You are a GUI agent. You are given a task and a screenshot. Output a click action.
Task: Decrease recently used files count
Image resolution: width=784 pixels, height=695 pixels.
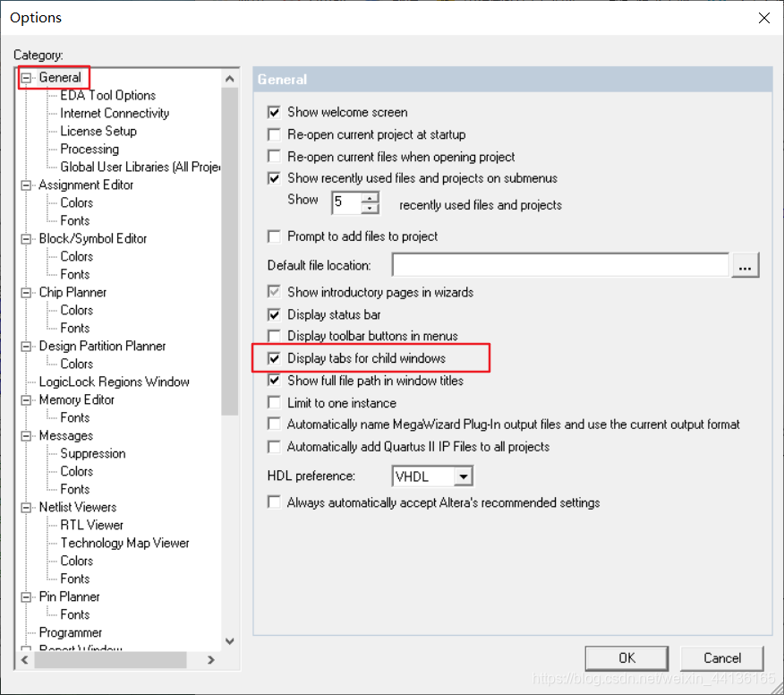click(370, 208)
